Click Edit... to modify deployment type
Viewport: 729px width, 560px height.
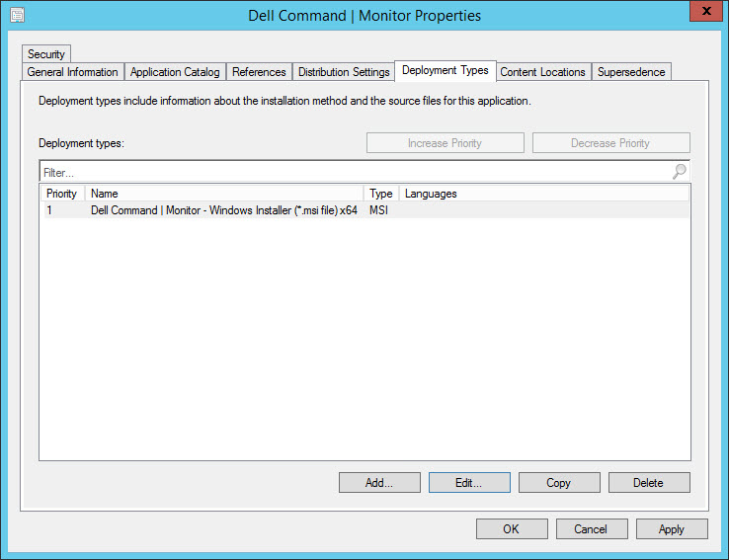pos(469,483)
